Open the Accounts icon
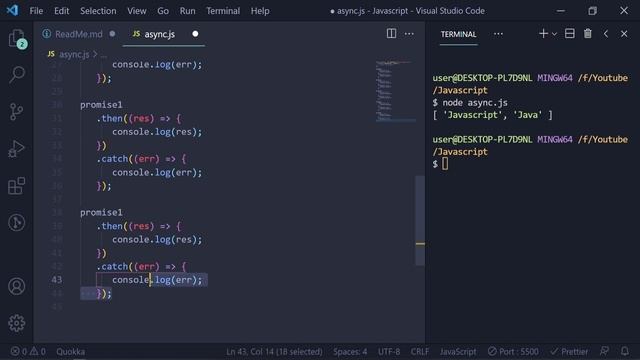The width and height of the screenshot is (640, 360). click(x=17, y=287)
